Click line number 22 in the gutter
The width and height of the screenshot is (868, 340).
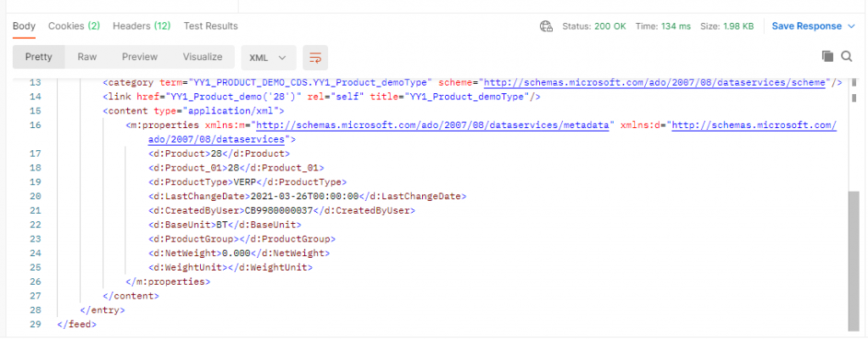(35, 225)
